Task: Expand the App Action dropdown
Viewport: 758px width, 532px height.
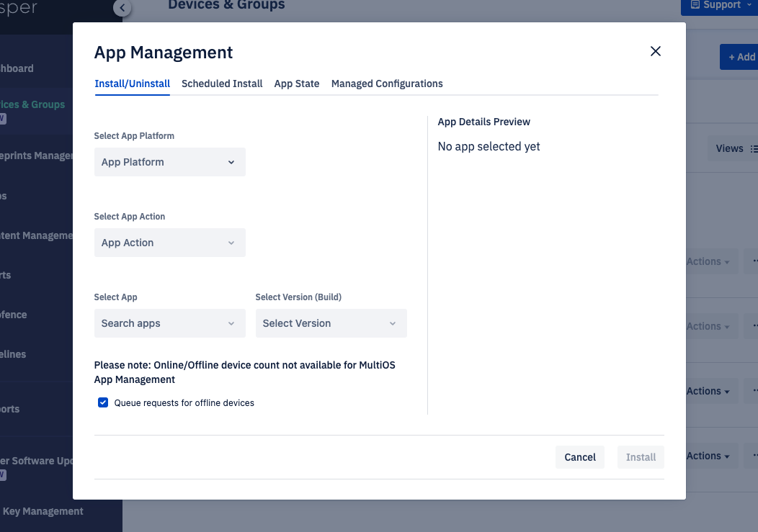Action: (169, 243)
